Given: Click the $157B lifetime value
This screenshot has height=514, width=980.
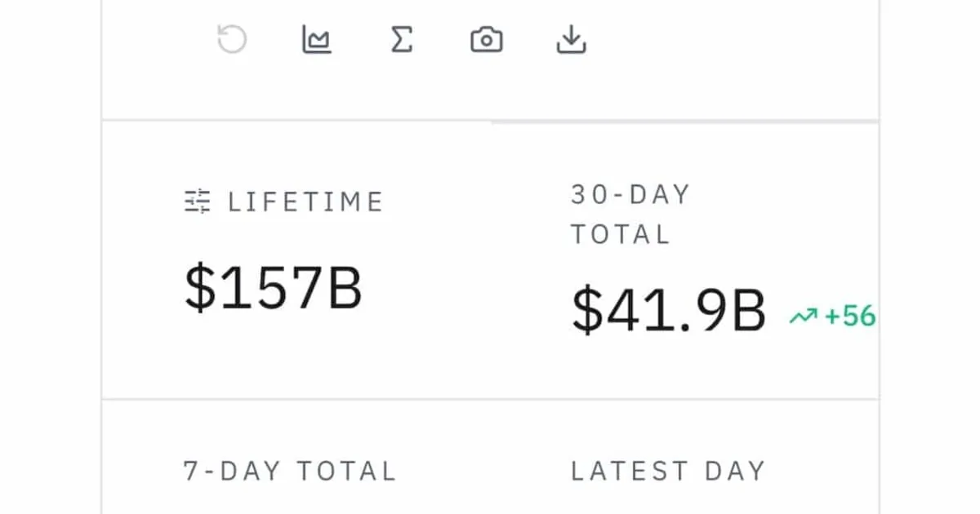Looking at the screenshot, I should pos(274,287).
